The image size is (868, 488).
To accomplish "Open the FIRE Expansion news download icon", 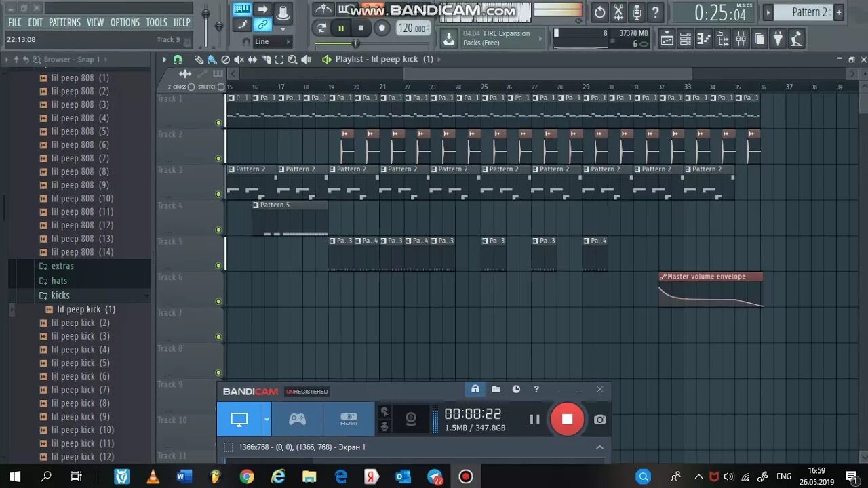I will (x=449, y=39).
